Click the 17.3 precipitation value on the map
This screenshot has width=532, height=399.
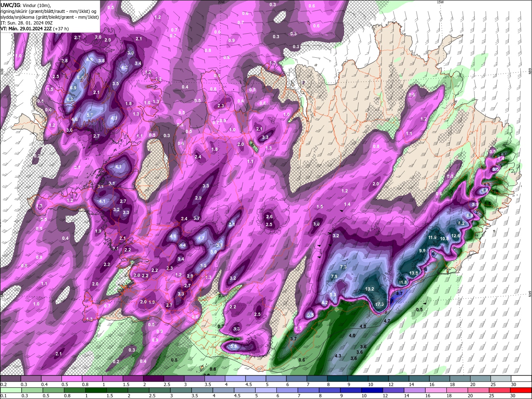pyautogui.click(x=379, y=304)
